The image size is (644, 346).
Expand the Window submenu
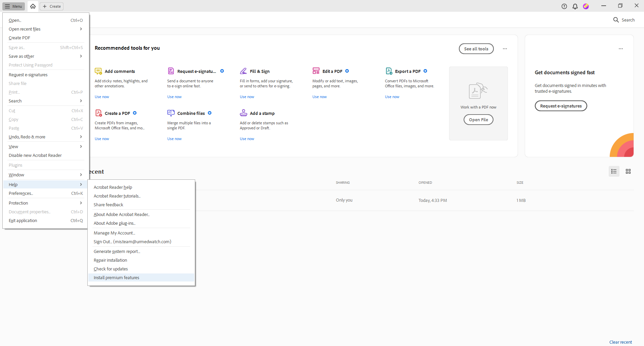click(16, 175)
